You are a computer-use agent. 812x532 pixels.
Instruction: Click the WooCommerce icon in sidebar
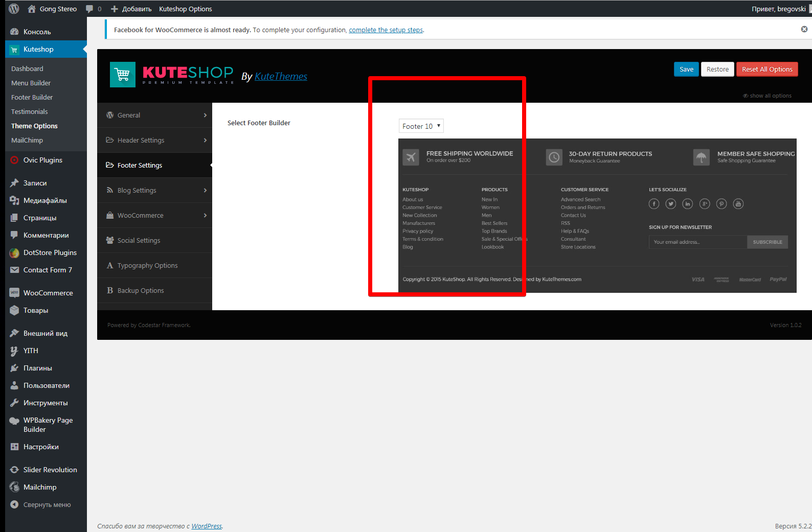pos(14,293)
